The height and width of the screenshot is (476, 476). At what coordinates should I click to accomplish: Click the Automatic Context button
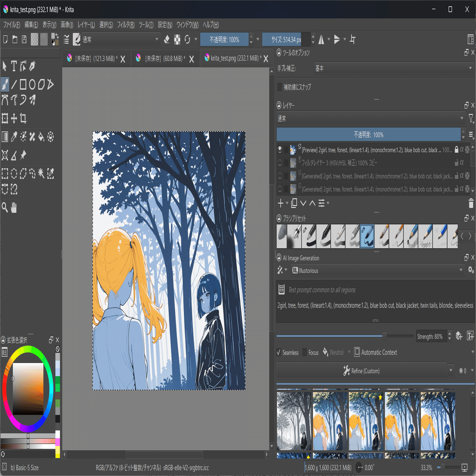[376, 352]
